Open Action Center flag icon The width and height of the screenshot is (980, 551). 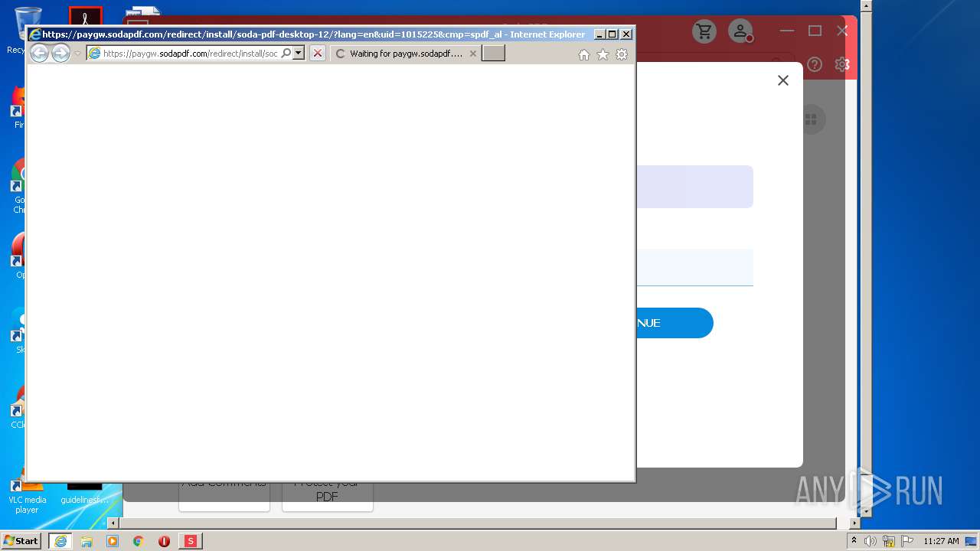[x=907, y=541]
